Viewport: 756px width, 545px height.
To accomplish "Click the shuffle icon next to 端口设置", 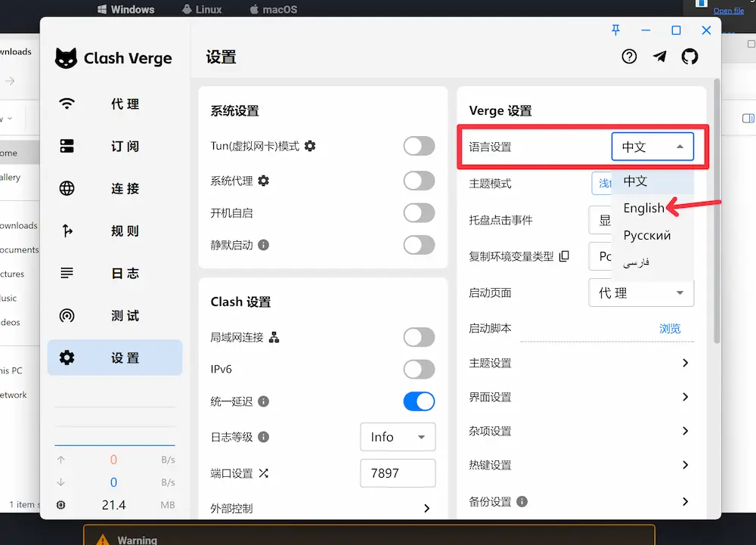I will 264,473.
